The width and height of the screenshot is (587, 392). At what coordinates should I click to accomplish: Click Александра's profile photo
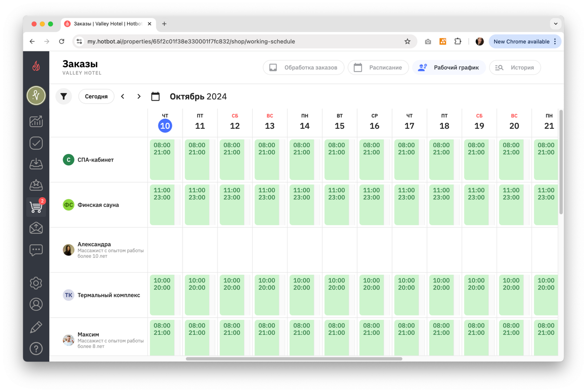coord(68,250)
